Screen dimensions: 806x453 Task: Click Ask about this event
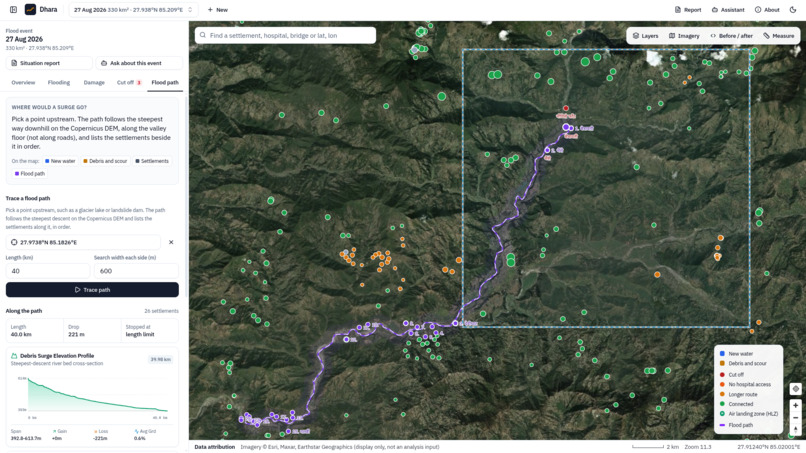pyautogui.click(x=139, y=63)
